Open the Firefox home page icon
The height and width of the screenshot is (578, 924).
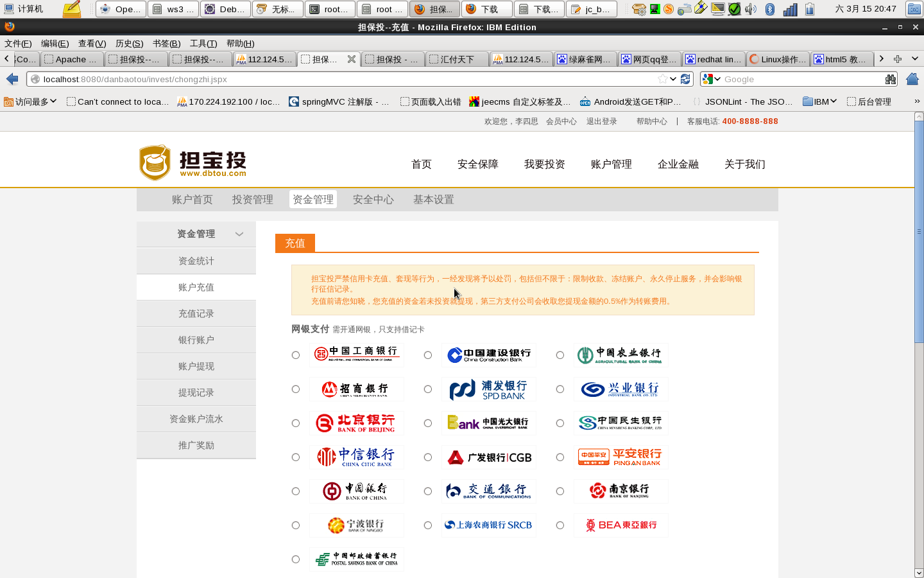(912, 79)
